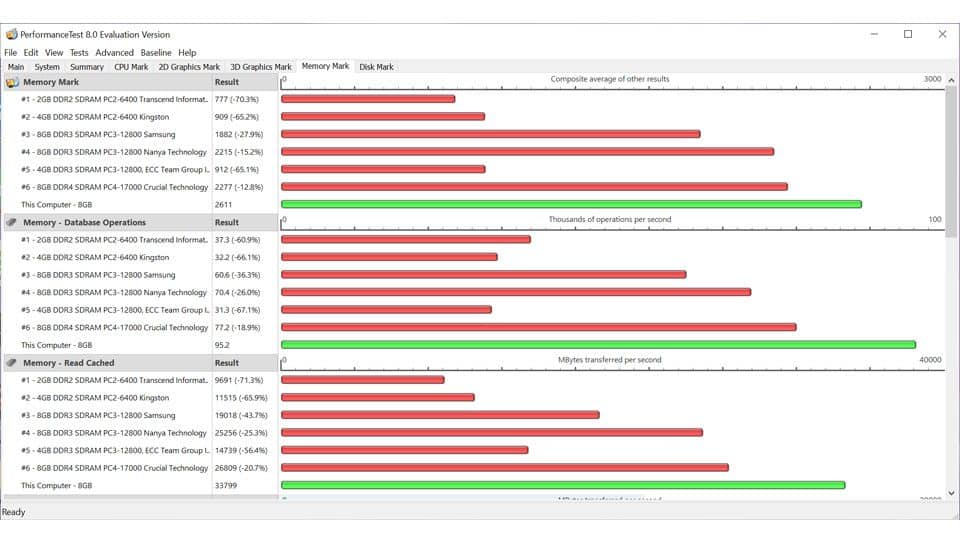
Task: Select the 2277 (-12.8%) result cell
Action: [x=239, y=187]
